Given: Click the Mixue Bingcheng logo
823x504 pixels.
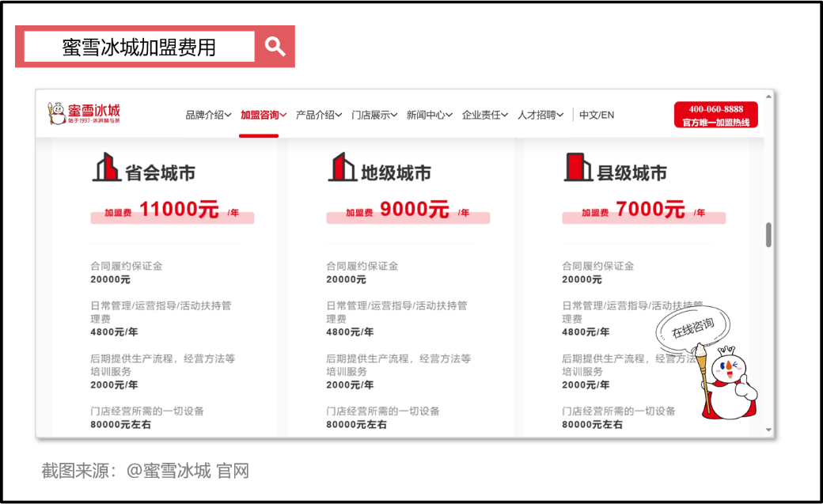Looking at the screenshot, I should click(84, 114).
